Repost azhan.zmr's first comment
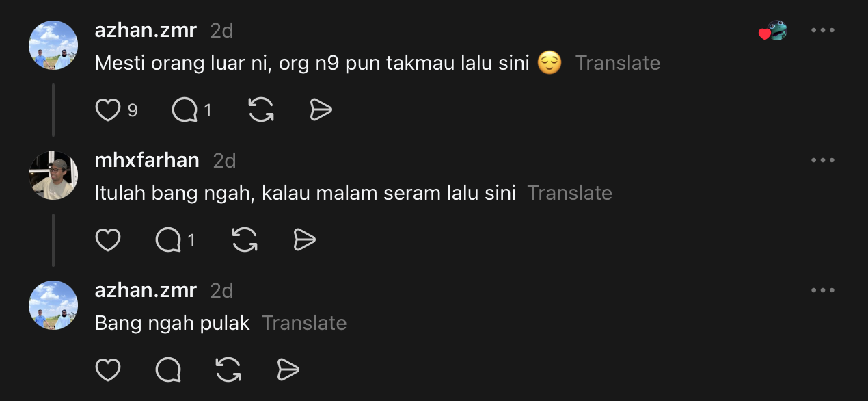The image size is (868, 401). pos(261,110)
